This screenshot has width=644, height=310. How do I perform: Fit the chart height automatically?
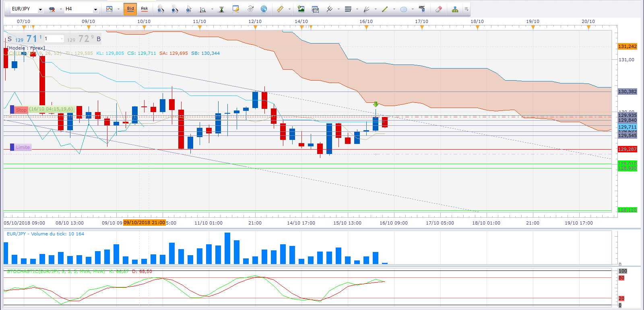221,9
